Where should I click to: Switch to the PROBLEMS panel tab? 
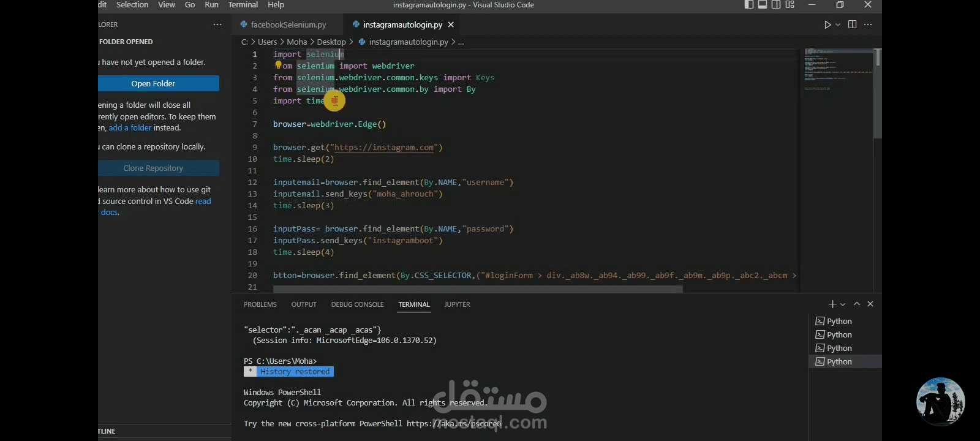260,304
